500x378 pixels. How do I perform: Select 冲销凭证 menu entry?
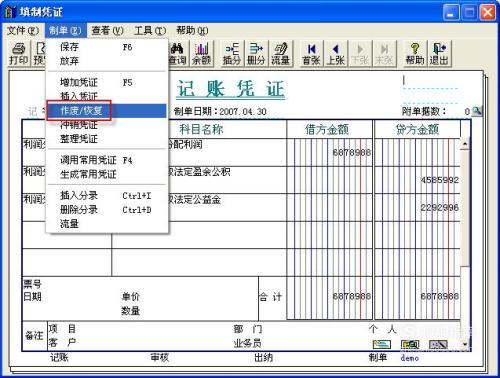click(107, 125)
